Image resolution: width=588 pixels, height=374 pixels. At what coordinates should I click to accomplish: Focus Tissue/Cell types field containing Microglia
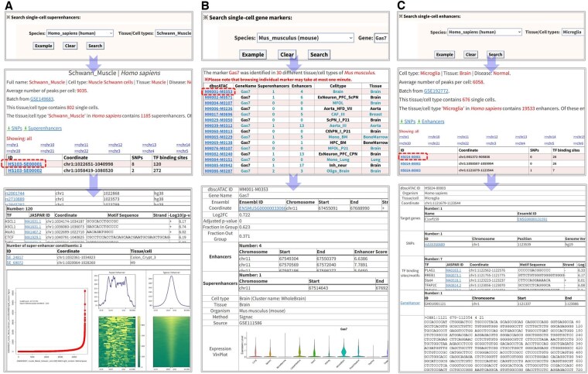[x=573, y=32]
